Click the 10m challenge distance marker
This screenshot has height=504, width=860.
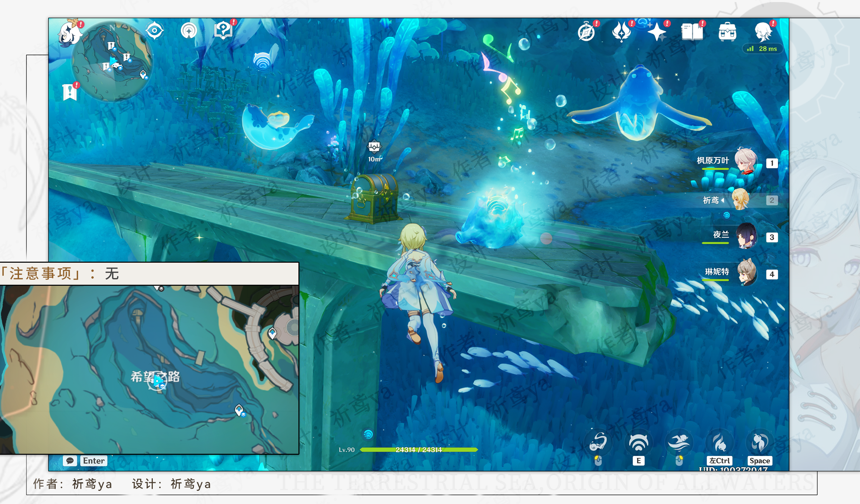click(x=374, y=152)
